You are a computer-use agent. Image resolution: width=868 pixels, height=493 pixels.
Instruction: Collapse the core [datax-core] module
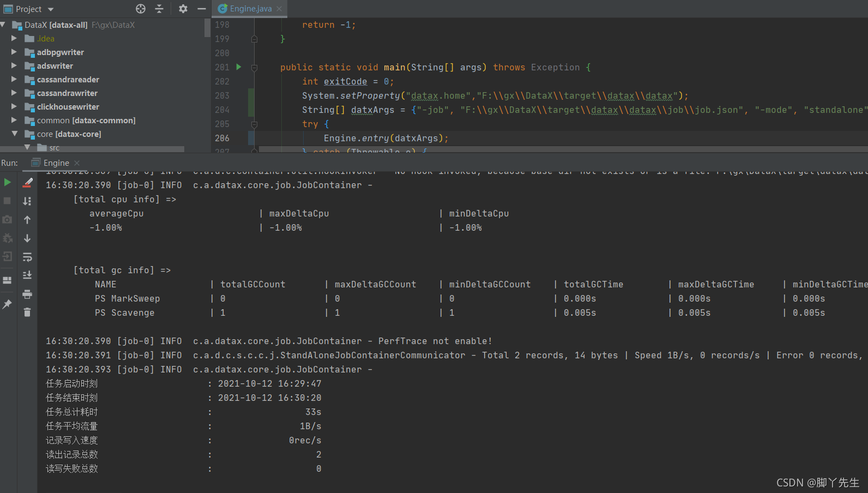[14, 134]
